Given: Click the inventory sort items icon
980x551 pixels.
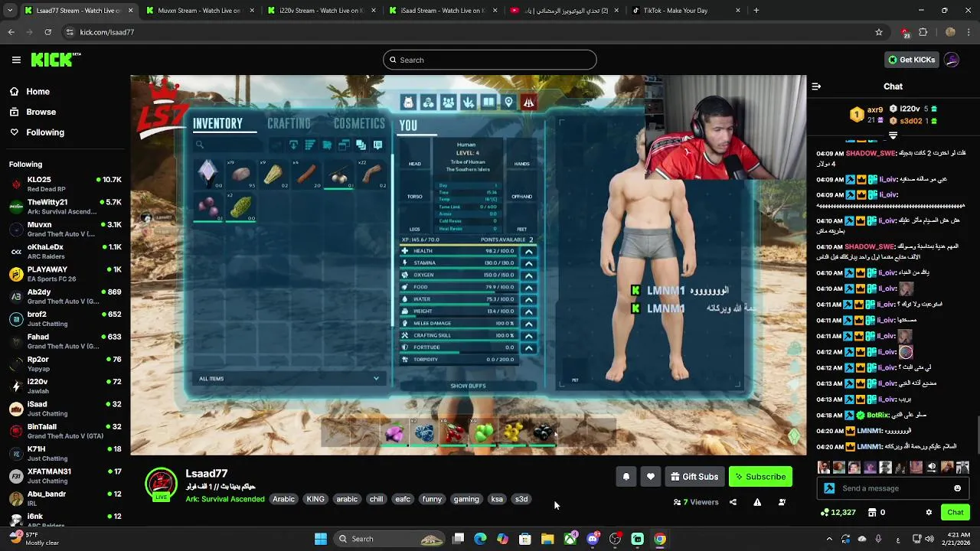Looking at the screenshot, I should pos(310,145).
